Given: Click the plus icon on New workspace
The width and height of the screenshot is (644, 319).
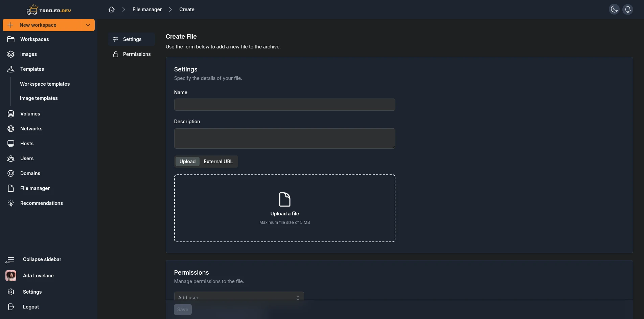Looking at the screenshot, I should tap(10, 25).
